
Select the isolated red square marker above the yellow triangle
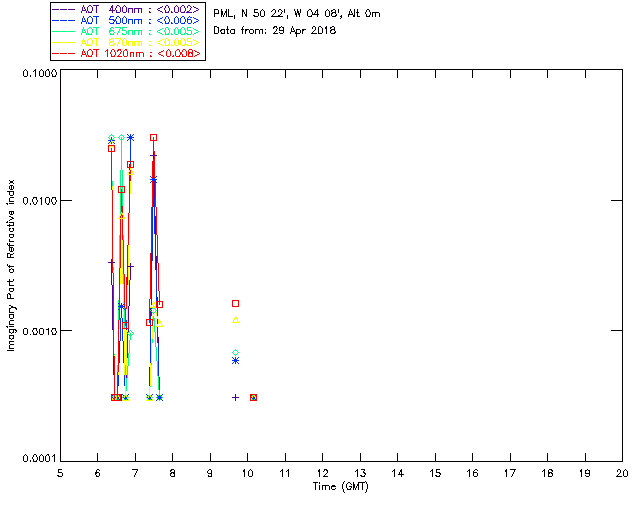[236, 303]
